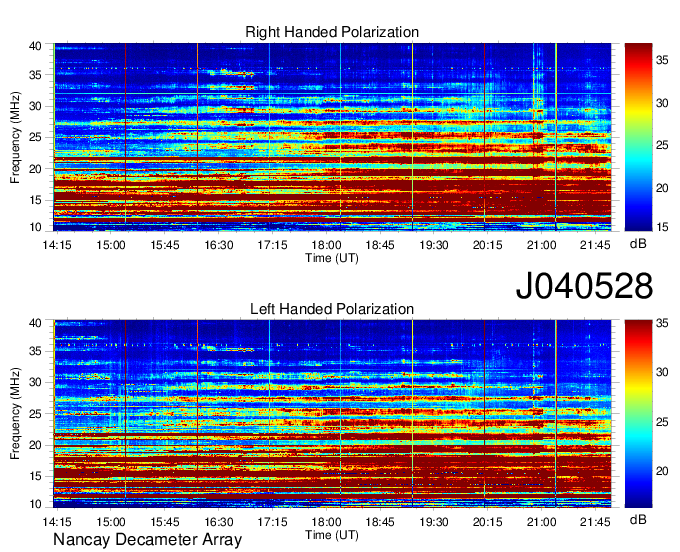Click the Right Handed Polarization spectrogram image

332,137
